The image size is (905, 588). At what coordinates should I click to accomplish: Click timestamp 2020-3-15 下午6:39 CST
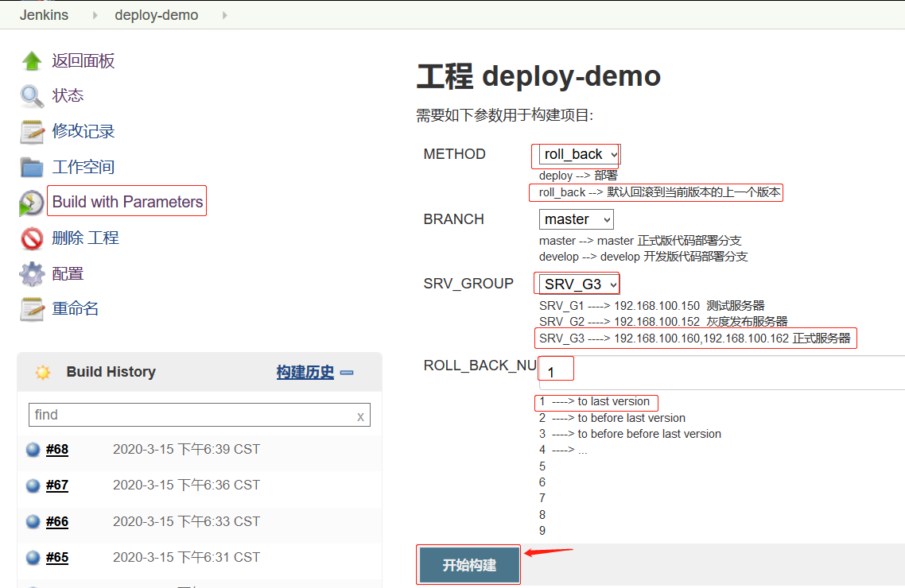click(x=186, y=450)
